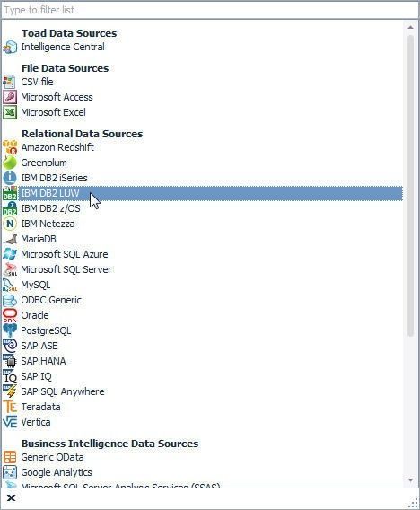Choose IBM DB2 z/OS entry

[x=51, y=208]
